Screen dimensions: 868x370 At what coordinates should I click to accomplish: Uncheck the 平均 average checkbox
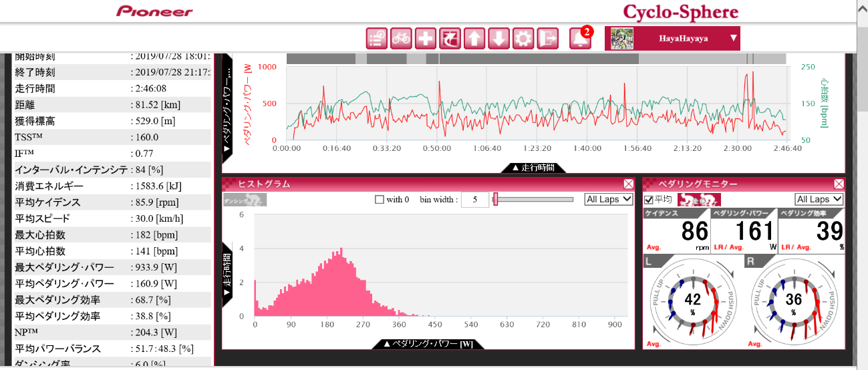(x=647, y=200)
